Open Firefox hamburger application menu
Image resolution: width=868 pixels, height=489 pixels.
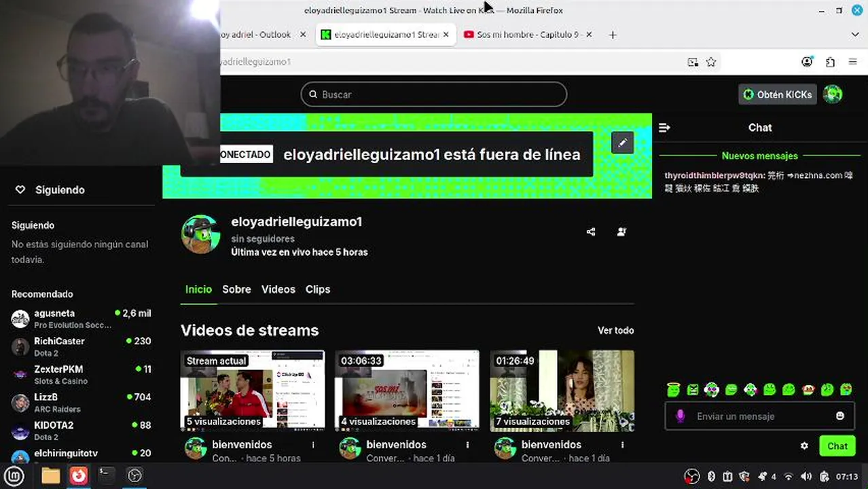pos(853,62)
